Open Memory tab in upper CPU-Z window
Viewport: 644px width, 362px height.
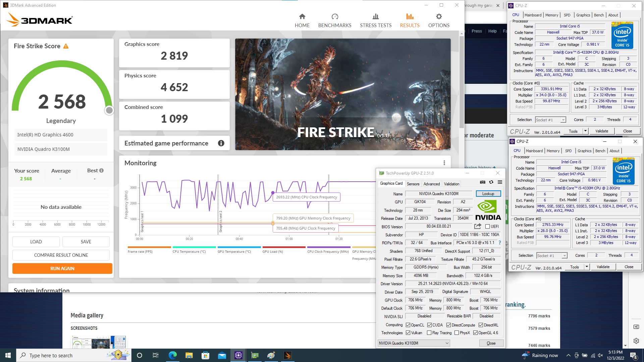(551, 15)
